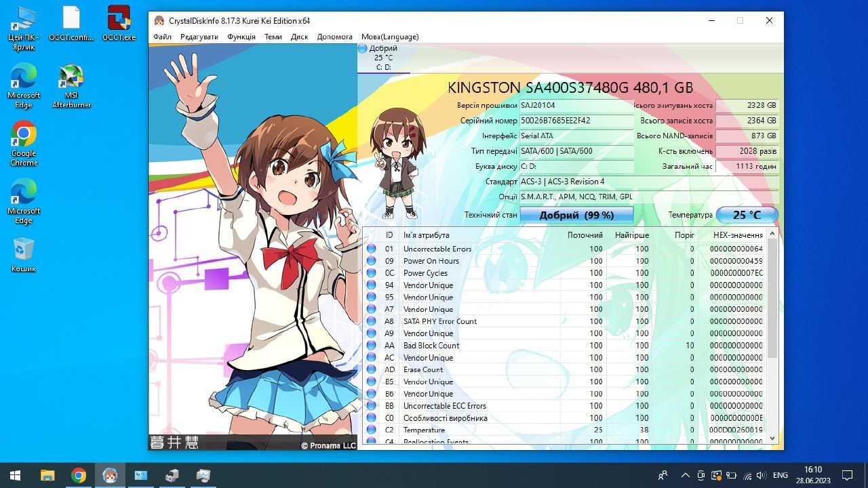Open the Google Chrome desktop icon
868x488 pixels.
click(x=24, y=144)
